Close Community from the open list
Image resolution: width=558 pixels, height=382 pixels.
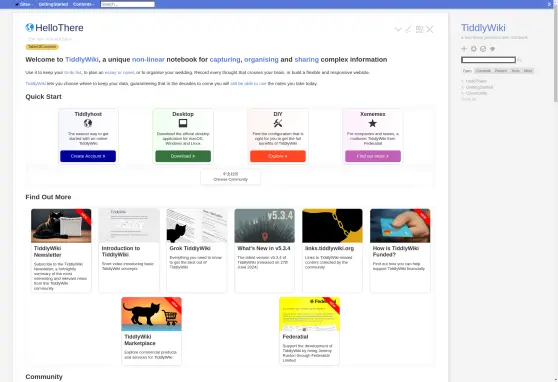pos(463,93)
